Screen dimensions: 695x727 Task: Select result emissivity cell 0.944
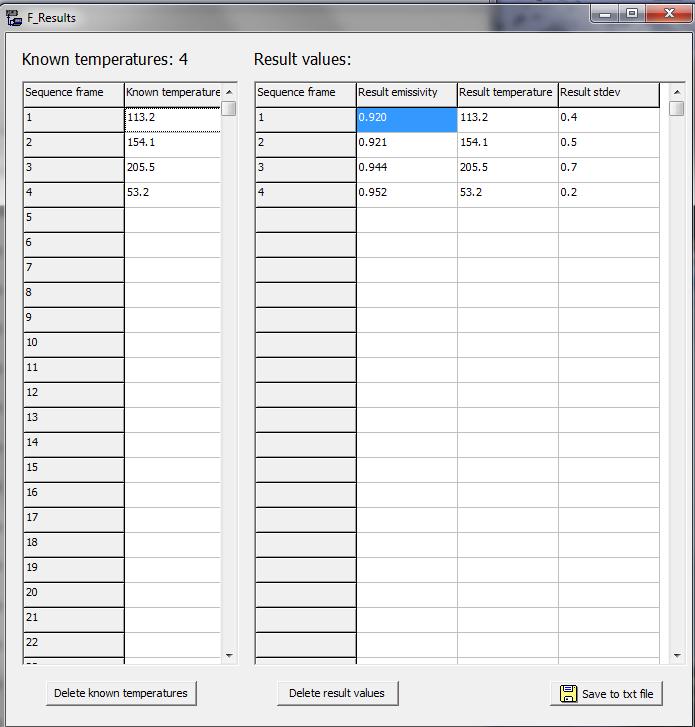tap(407, 170)
